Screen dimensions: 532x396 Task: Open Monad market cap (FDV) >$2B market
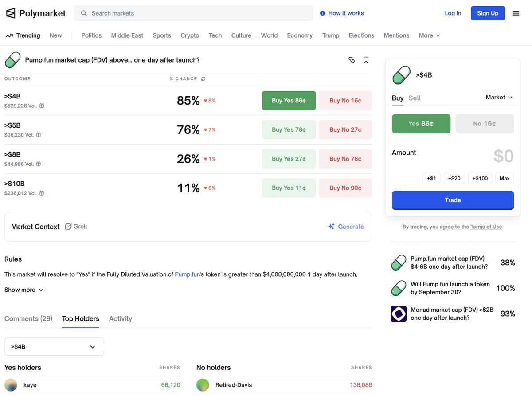click(452, 314)
